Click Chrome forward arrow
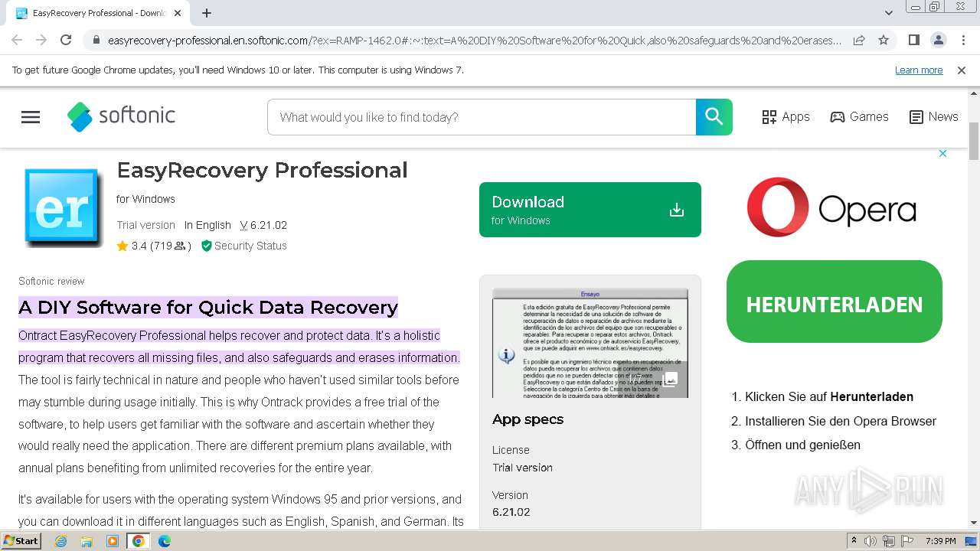 tap(41, 40)
